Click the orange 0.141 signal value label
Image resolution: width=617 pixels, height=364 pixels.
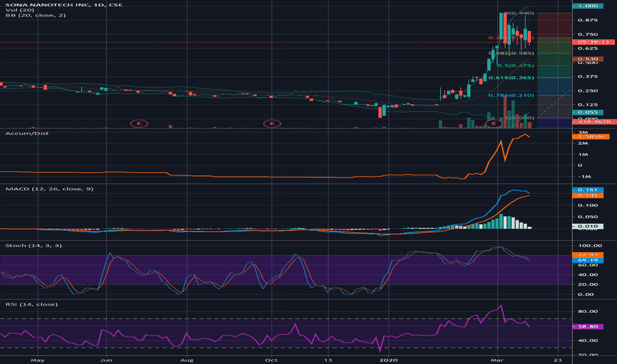[x=587, y=195]
